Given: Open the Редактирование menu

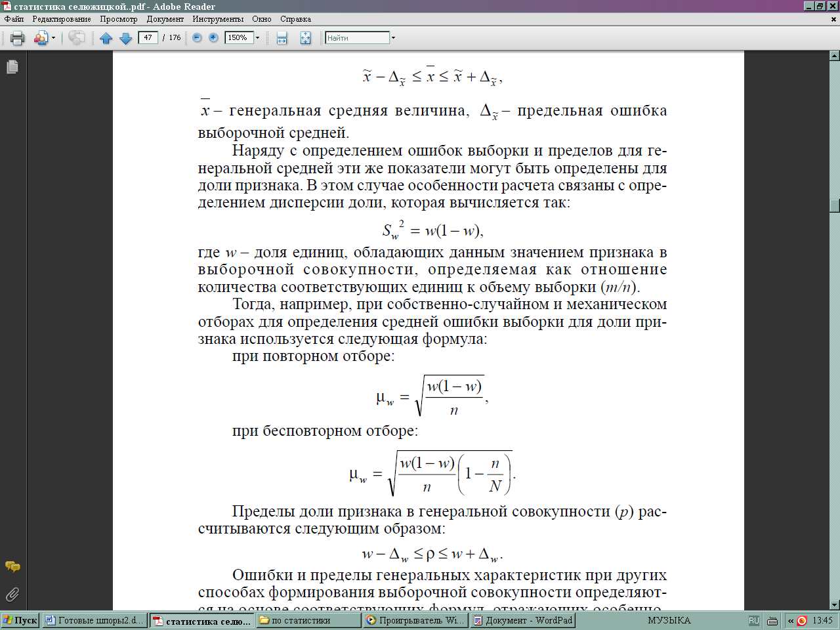Looking at the screenshot, I should tap(62, 19).
